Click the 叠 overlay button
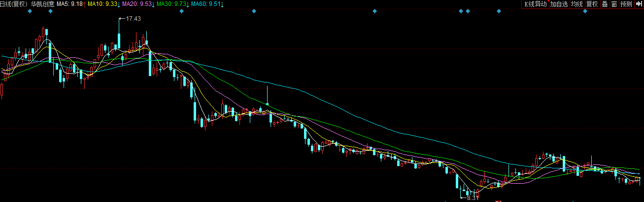This screenshot has width=644, height=202. pos(605,4)
